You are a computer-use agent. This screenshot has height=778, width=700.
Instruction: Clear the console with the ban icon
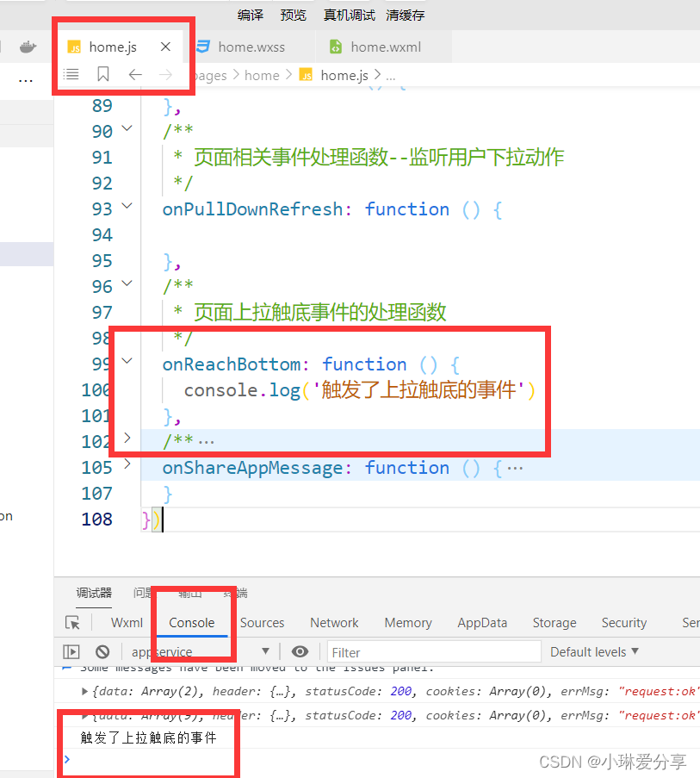(x=102, y=651)
